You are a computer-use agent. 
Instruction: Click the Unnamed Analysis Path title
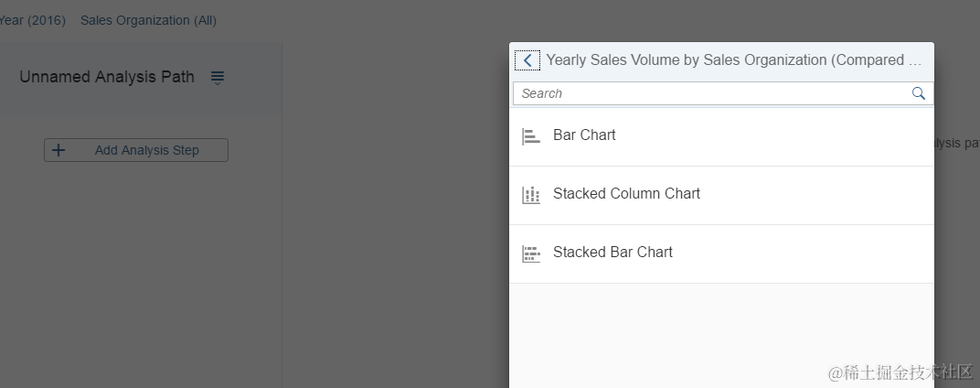coord(107,77)
